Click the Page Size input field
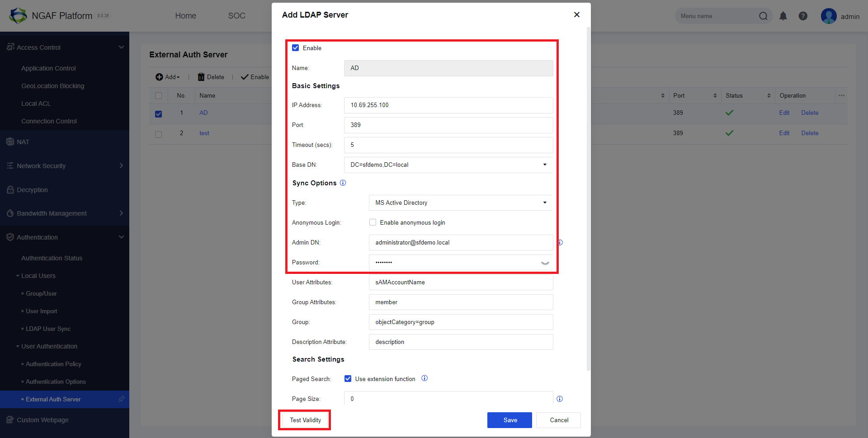The height and width of the screenshot is (438, 868). (448, 398)
